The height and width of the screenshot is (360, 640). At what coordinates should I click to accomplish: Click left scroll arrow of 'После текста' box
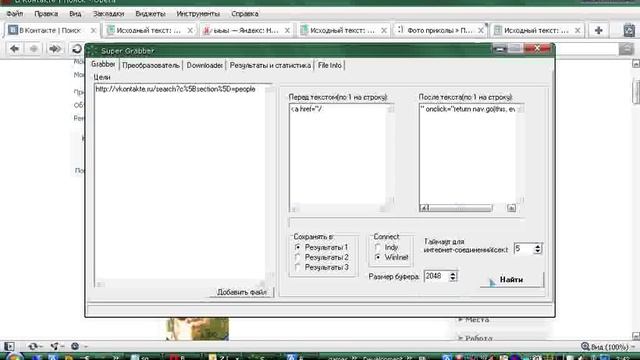tap(424, 208)
